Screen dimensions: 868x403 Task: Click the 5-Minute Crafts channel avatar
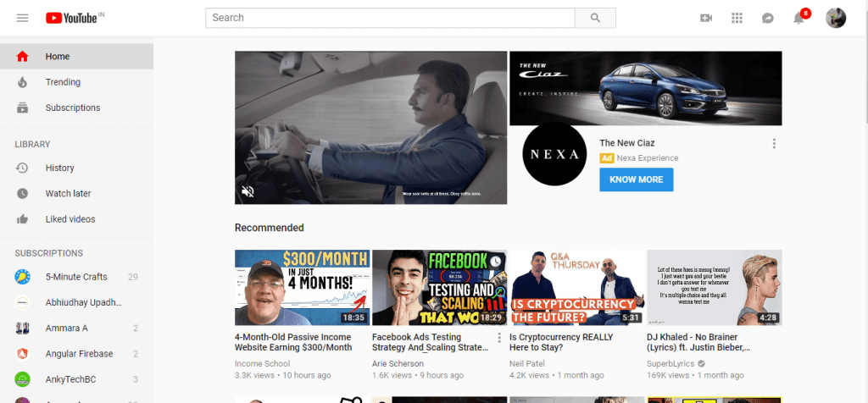(x=22, y=277)
